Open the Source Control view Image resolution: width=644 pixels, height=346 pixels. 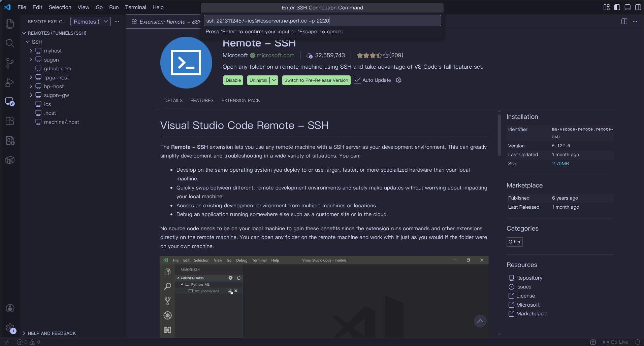click(10, 63)
